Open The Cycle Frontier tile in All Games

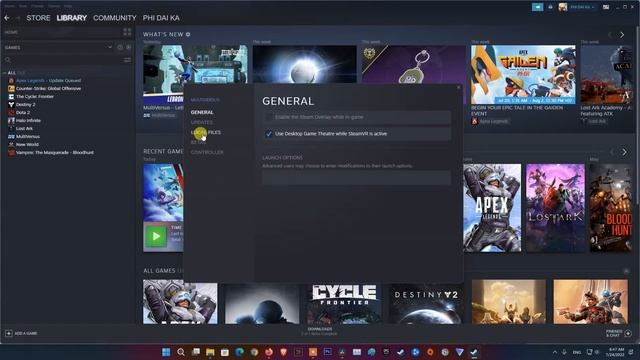point(344,302)
